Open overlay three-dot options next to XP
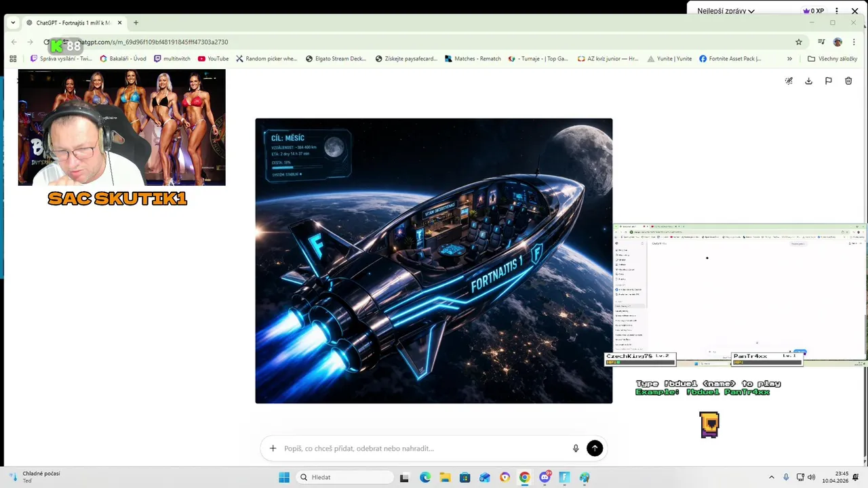868x488 pixels. [x=837, y=11]
